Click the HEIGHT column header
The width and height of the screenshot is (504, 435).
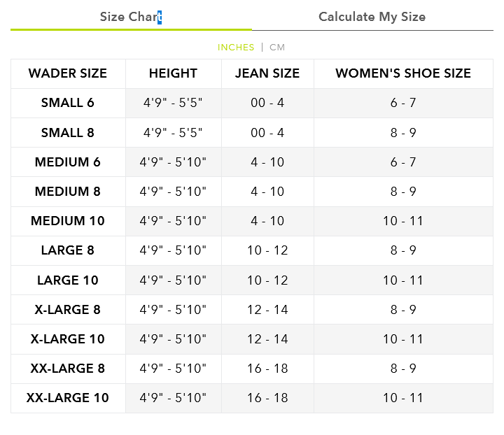(174, 73)
